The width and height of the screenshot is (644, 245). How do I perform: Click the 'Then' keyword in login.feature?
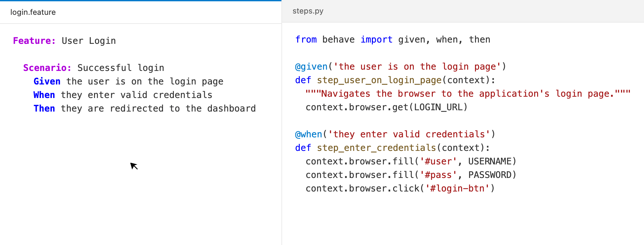44,108
